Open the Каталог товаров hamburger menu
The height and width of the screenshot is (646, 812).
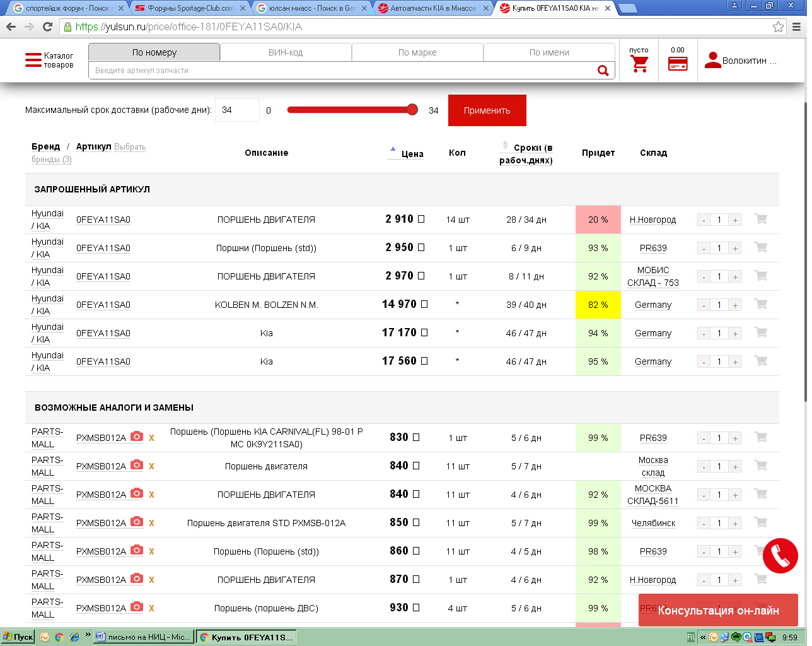pos(33,61)
